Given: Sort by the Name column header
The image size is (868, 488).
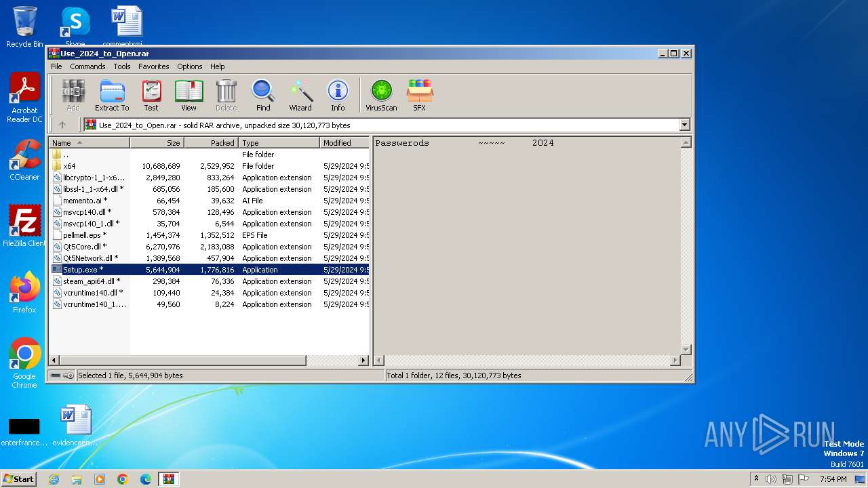Looking at the screenshot, I should (x=90, y=143).
